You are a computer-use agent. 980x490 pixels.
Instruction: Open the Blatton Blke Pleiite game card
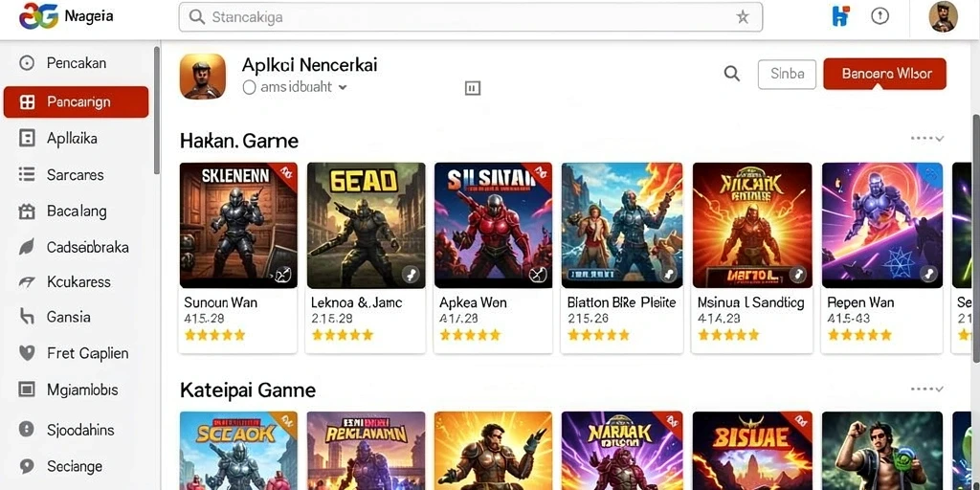click(620, 258)
